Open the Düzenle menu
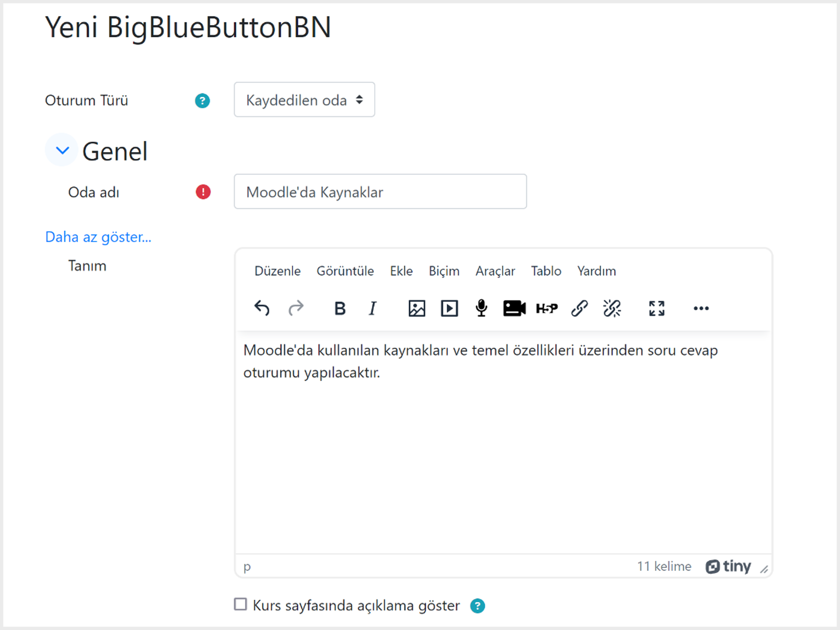This screenshot has height=630, width=840. (x=277, y=271)
